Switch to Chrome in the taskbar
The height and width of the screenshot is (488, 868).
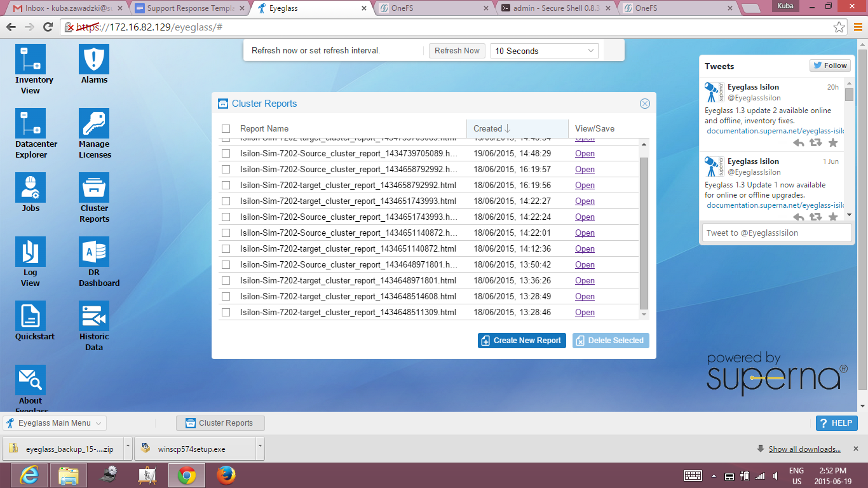[x=187, y=475]
